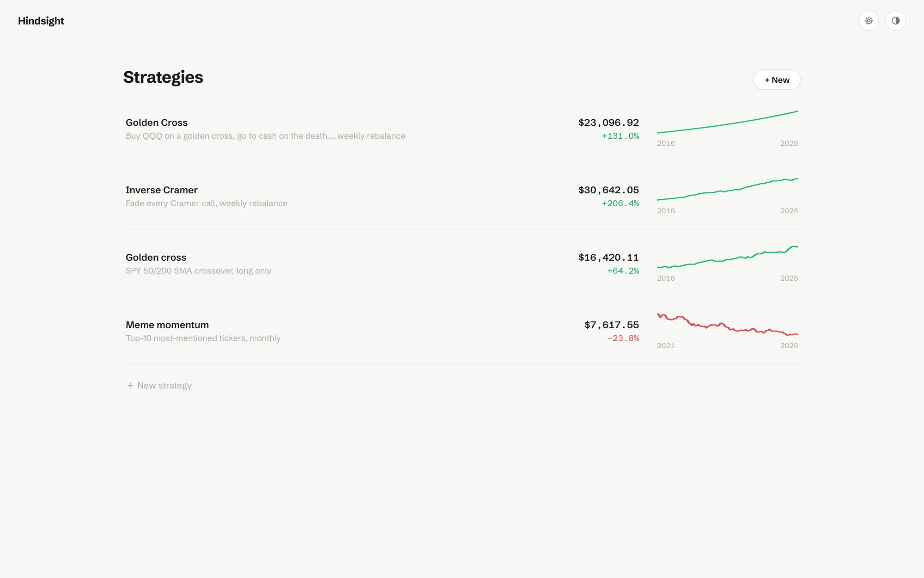Image resolution: width=924 pixels, height=578 pixels.
Task: Click the plus icon beside New strategy
Action: coord(130,385)
